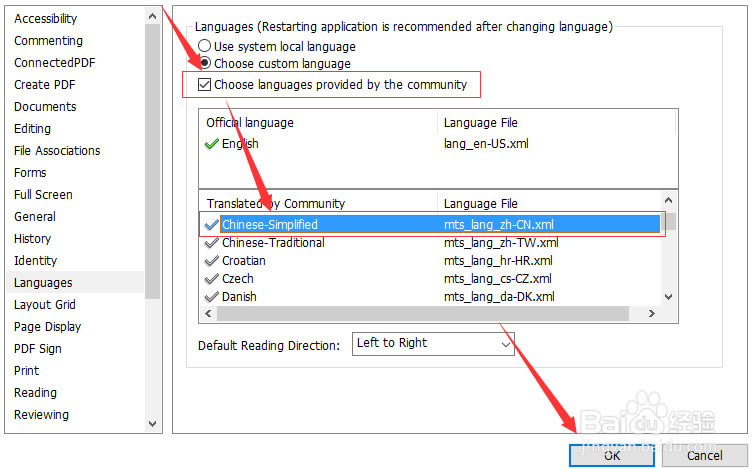Open Default Reading Direction dropdown
Viewport: 755px width, 469px height.
pyautogui.click(x=433, y=344)
